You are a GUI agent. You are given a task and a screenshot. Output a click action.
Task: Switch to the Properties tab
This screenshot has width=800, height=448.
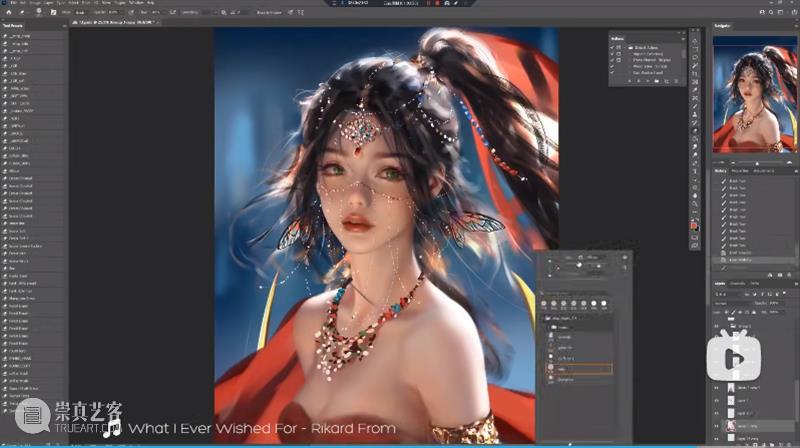tap(739, 171)
